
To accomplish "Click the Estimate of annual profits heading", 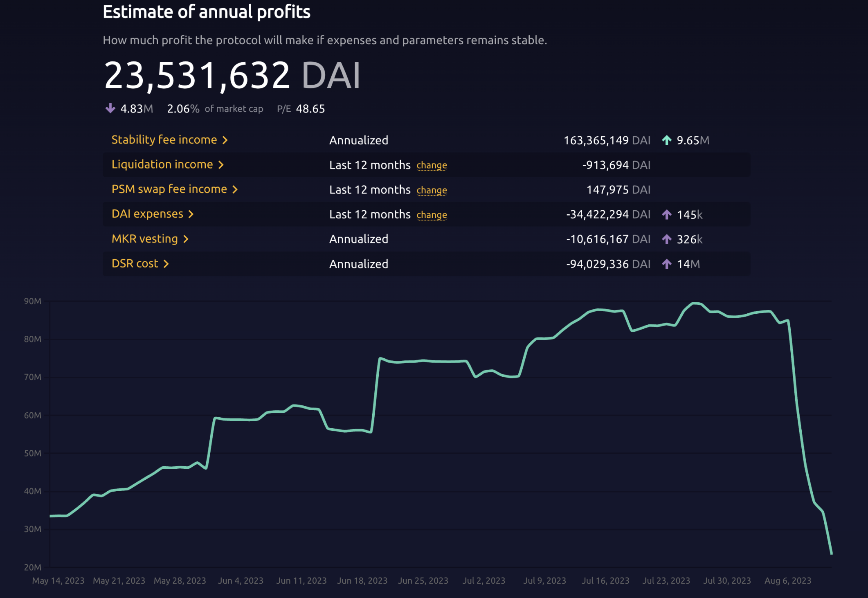I will (207, 12).
